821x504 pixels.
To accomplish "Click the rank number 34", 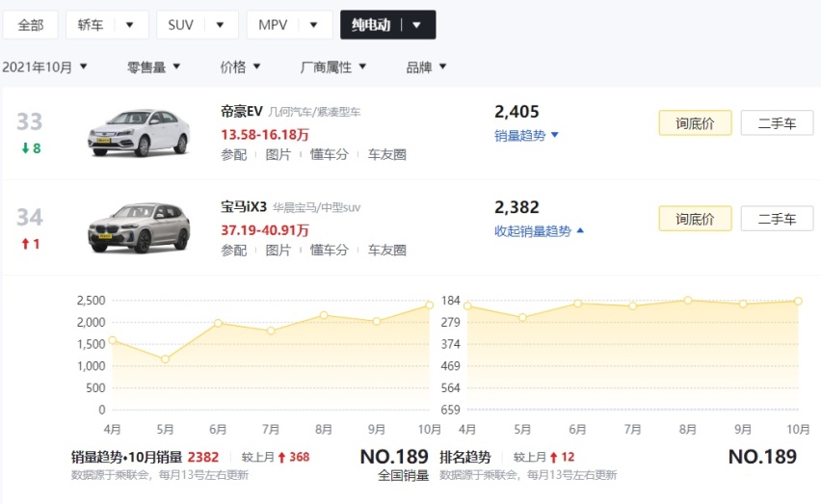I will (x=29, y=217).
